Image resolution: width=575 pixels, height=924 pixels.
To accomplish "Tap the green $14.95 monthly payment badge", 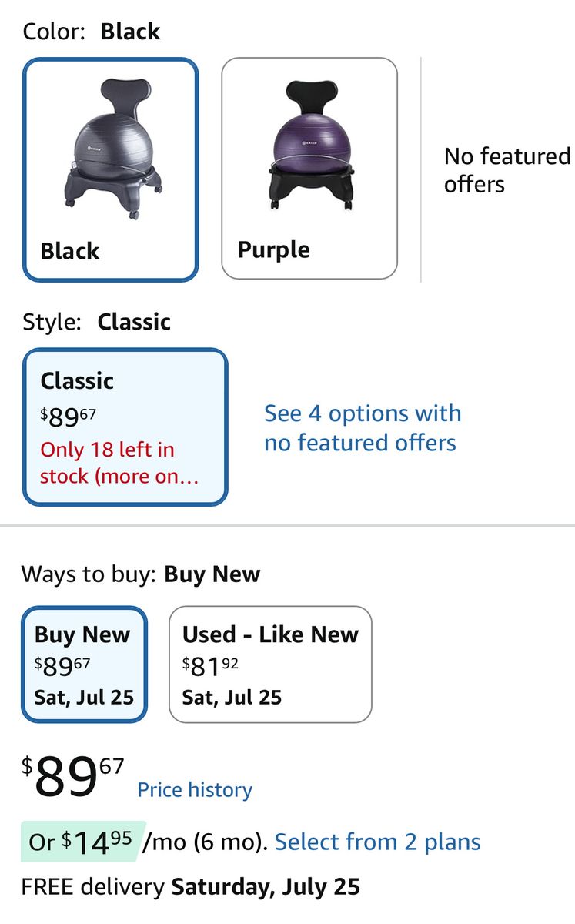I will (x=82, y=842).
